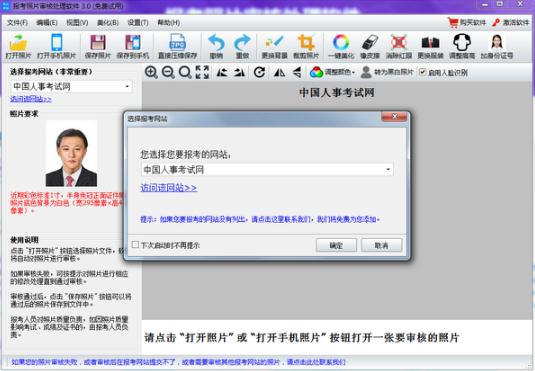Click the circular rotate arrow icon
This screenshot has height=371, width=535.
[x=259, y=72]
